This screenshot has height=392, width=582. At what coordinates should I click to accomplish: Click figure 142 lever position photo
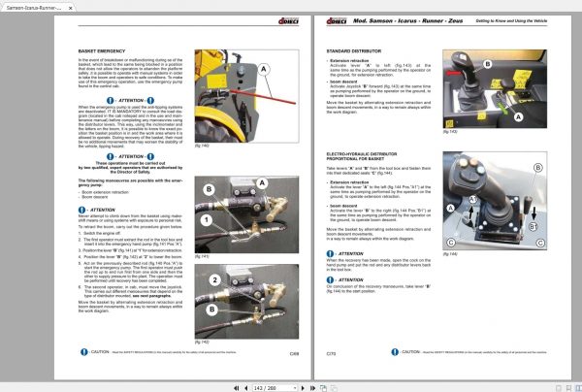coord(246,302)
